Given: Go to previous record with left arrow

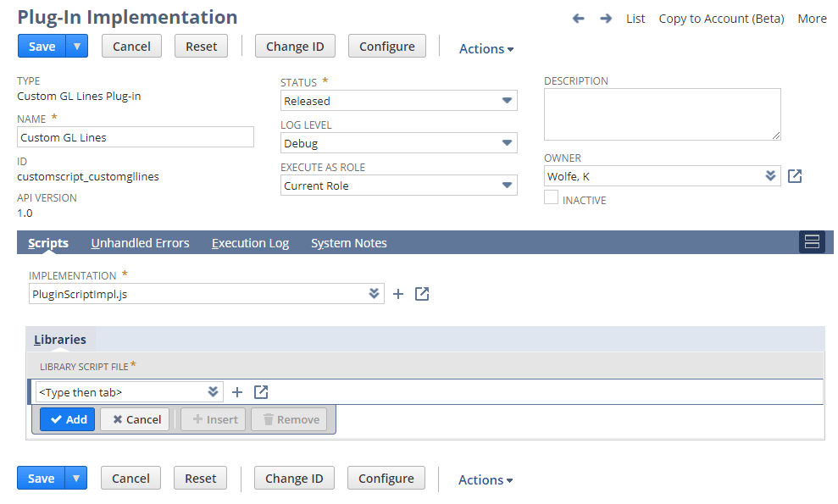Looking at the screenshot, I should pos(578,19).
